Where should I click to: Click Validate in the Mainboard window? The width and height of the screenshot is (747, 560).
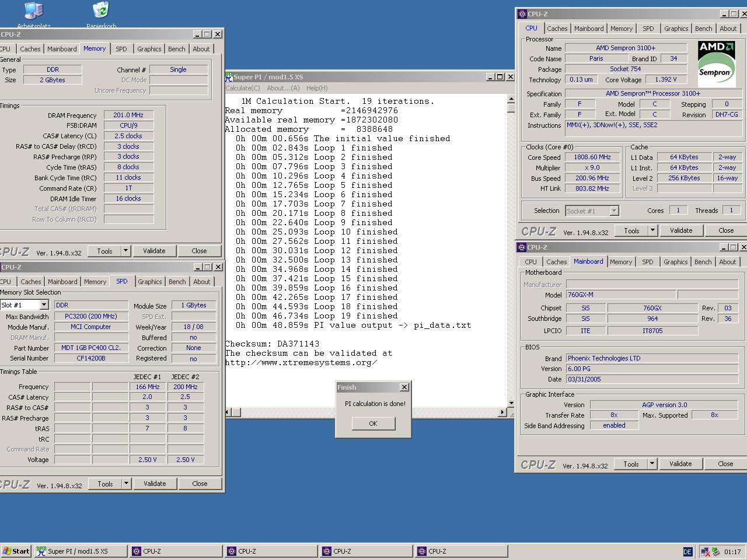(x=680, y=464)
